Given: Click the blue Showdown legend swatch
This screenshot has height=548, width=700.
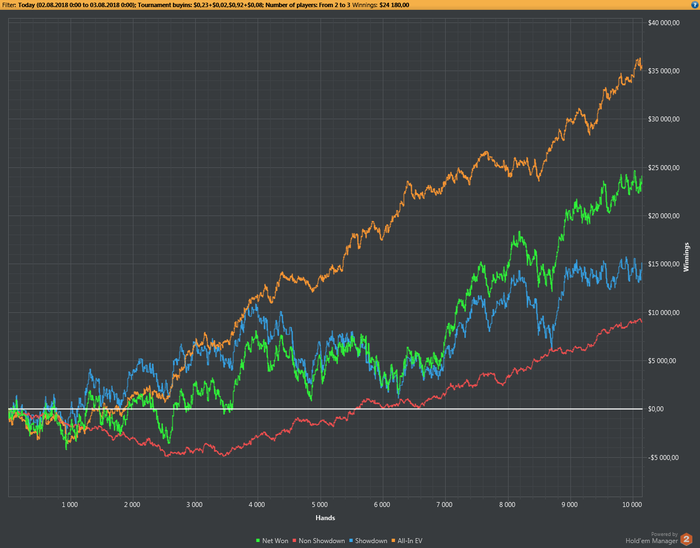Looking at the screenshot, I should (x=351, y=541).
